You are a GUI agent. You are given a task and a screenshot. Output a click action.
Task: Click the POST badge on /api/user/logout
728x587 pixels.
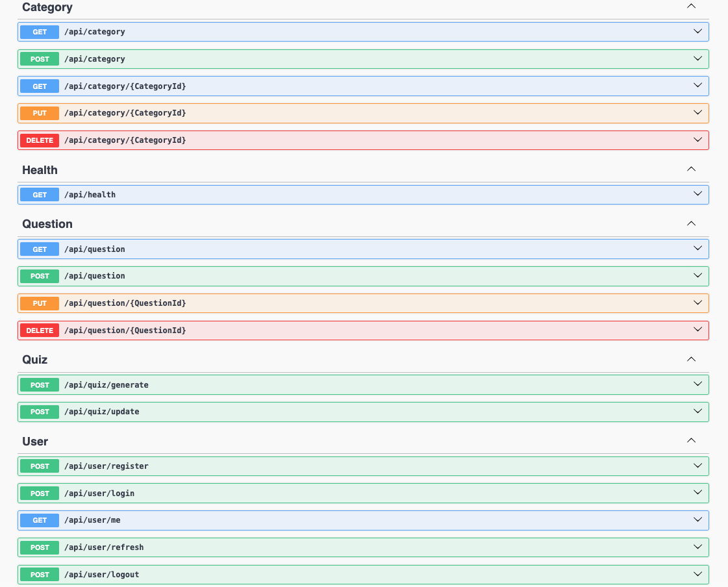(39, 574)
